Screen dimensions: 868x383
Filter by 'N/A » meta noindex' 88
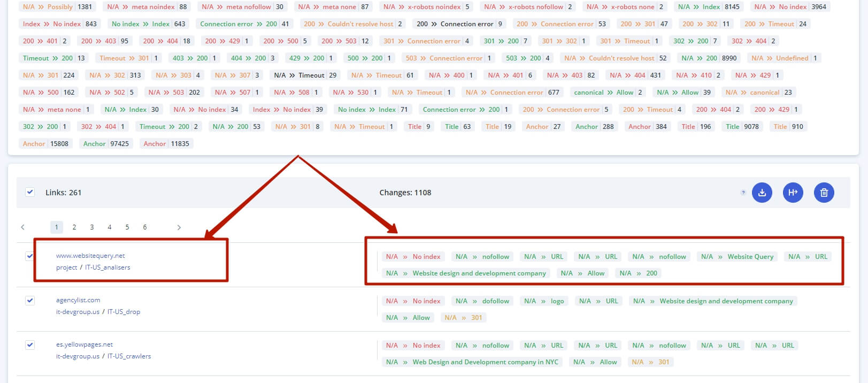point(147,7)
